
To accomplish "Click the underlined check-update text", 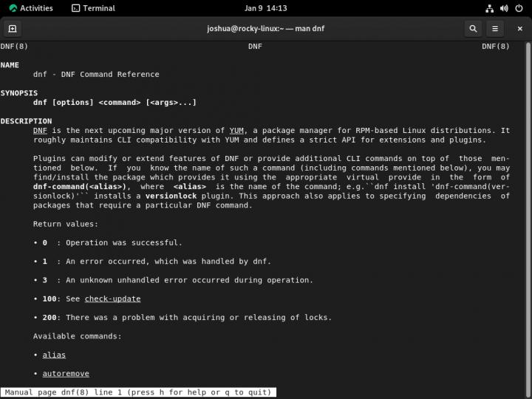I will [x=112, y=299].
